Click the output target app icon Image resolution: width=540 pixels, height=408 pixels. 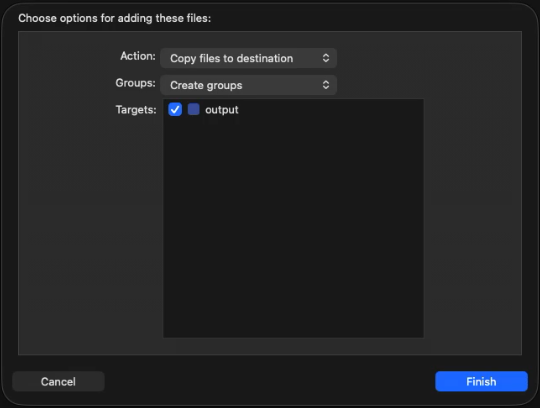point(194,109)
